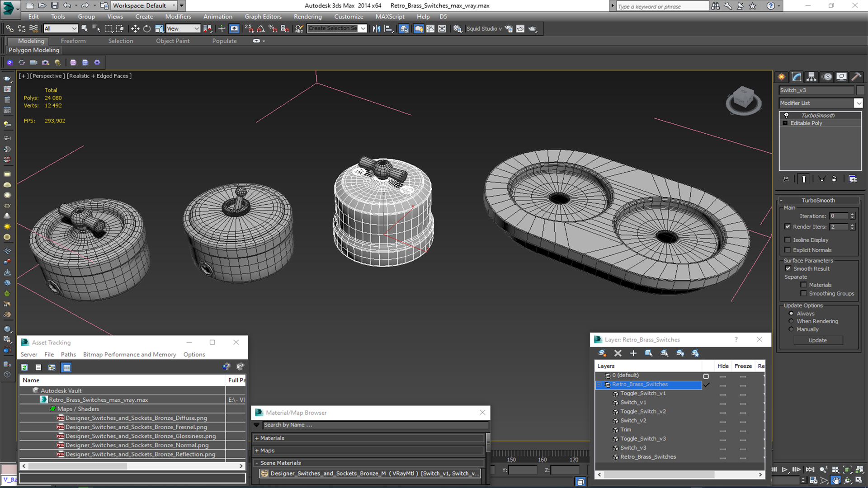Screen dimensions: 868x488
Task: Click Play Animation button
Action: click(x=785, y=470)
